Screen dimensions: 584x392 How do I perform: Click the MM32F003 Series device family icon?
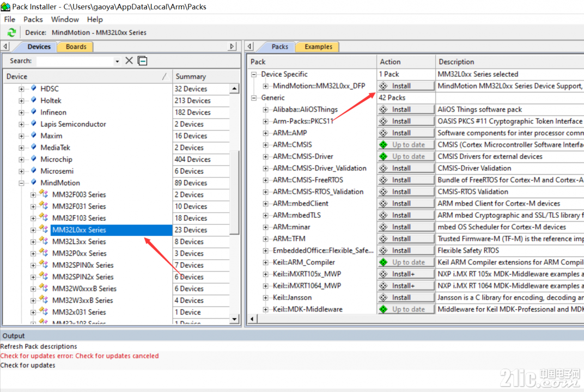coord(44,194)
